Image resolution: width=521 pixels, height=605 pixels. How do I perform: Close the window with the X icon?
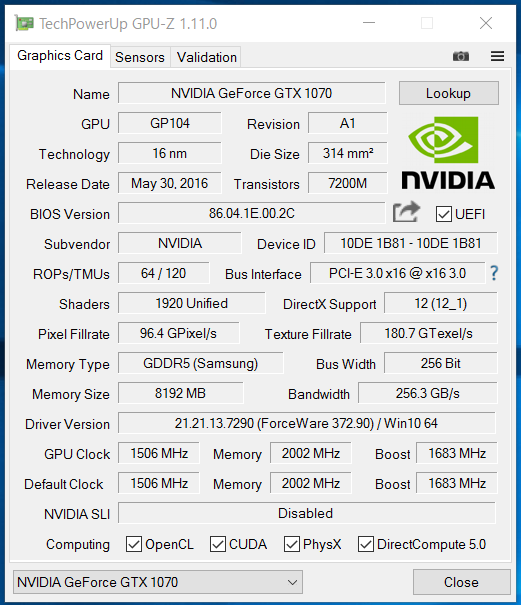[486, 23]
